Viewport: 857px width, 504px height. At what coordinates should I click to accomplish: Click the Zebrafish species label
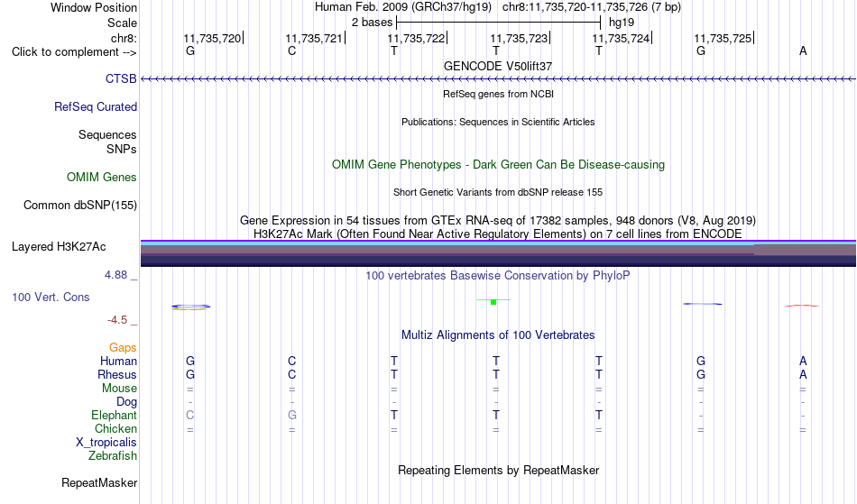click(x=113, y=455)
